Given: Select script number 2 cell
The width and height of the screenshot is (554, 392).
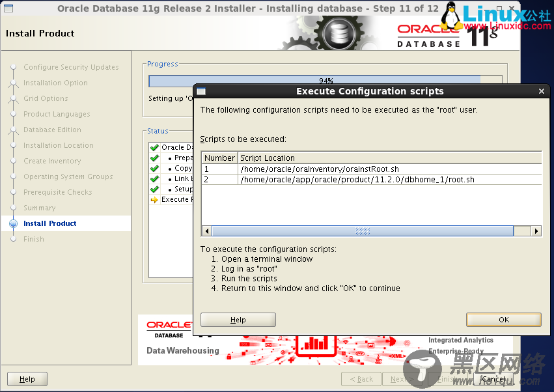Looking at the screenshot, I should (219, 179).
